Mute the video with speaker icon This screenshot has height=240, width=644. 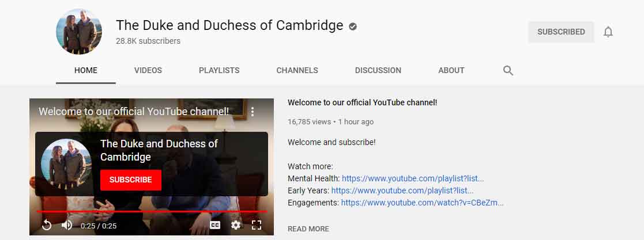pyautogui.click(x=67, y=225)
